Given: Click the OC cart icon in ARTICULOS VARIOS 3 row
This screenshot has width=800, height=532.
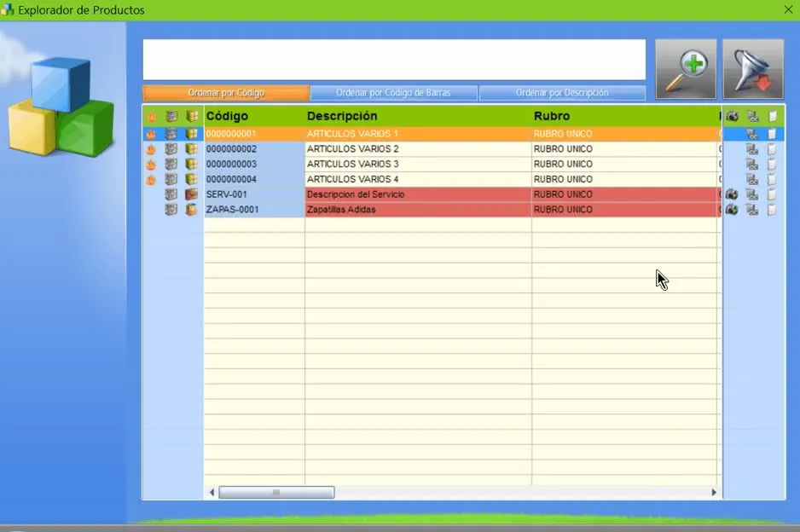Looking at the screenshot, I should (752, 165).
